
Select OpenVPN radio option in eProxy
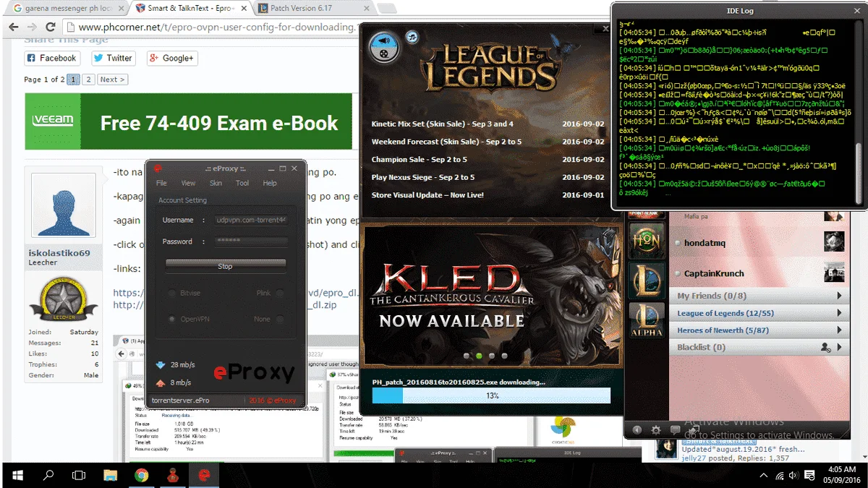[x=172, y=319]
